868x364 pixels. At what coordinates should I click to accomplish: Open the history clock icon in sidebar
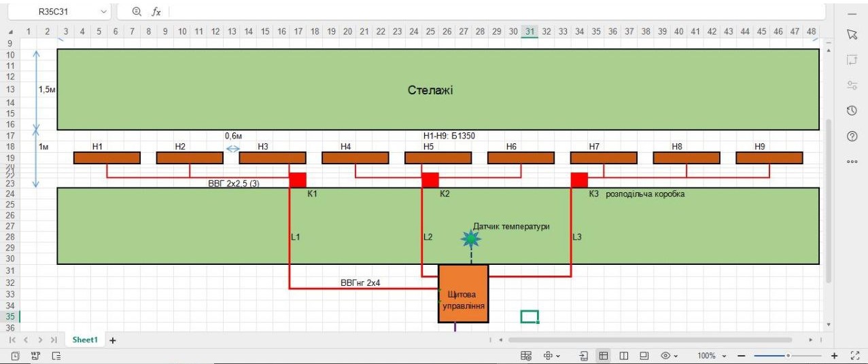point(854,111)
